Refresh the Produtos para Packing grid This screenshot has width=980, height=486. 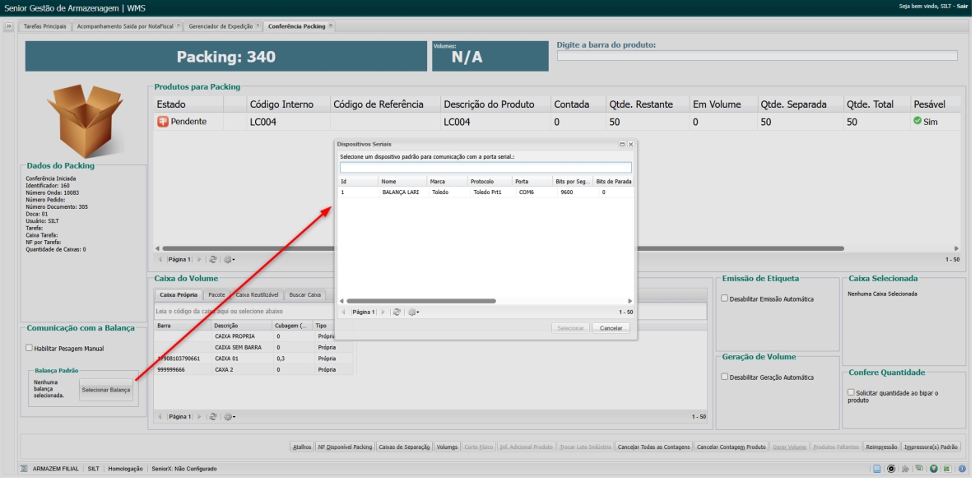click(x=213, y=259)
